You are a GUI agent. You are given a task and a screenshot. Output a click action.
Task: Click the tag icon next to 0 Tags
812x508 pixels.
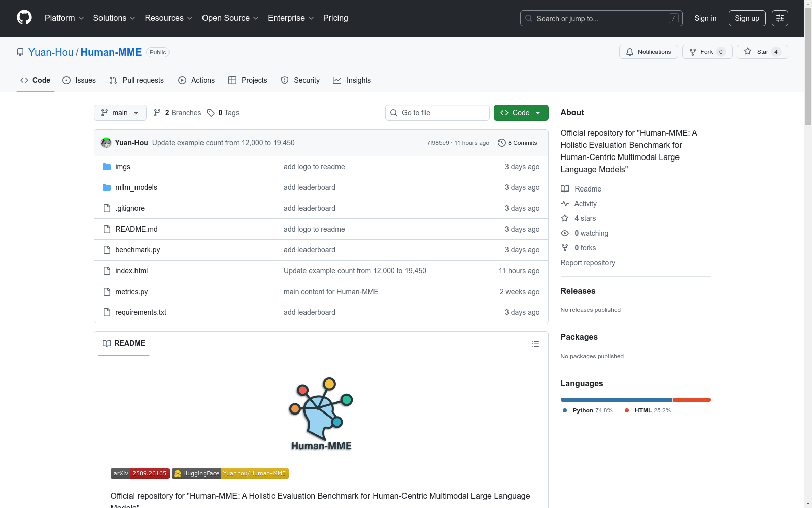211,113
